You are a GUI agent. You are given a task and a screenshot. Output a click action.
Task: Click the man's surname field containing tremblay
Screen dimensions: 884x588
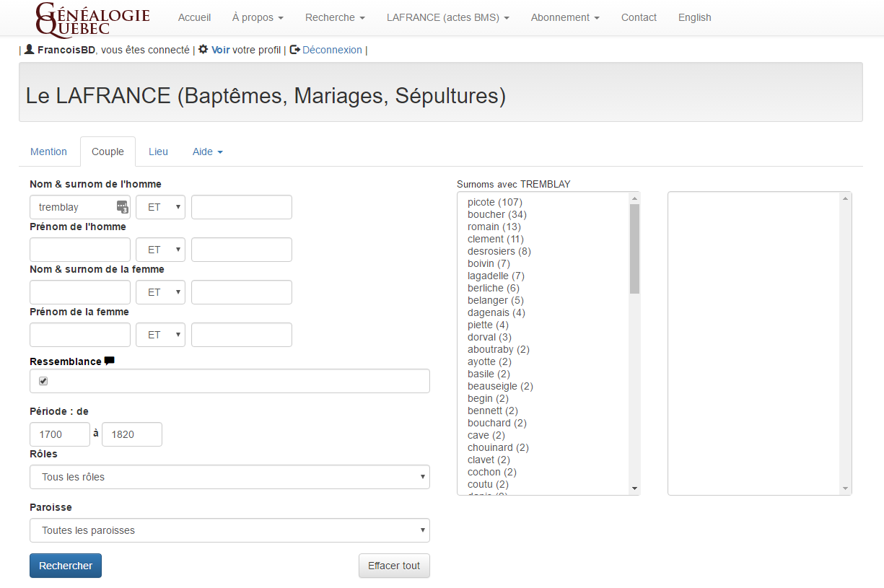click(x=80, y=207)
